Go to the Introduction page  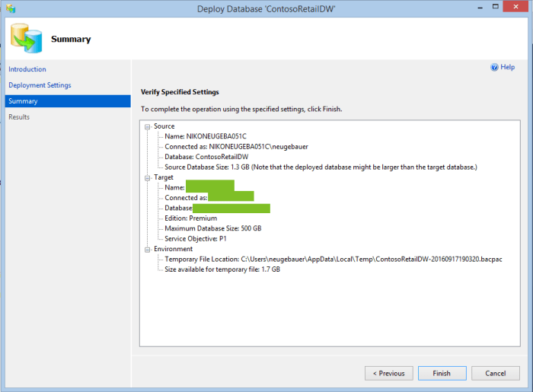[27, 69]
